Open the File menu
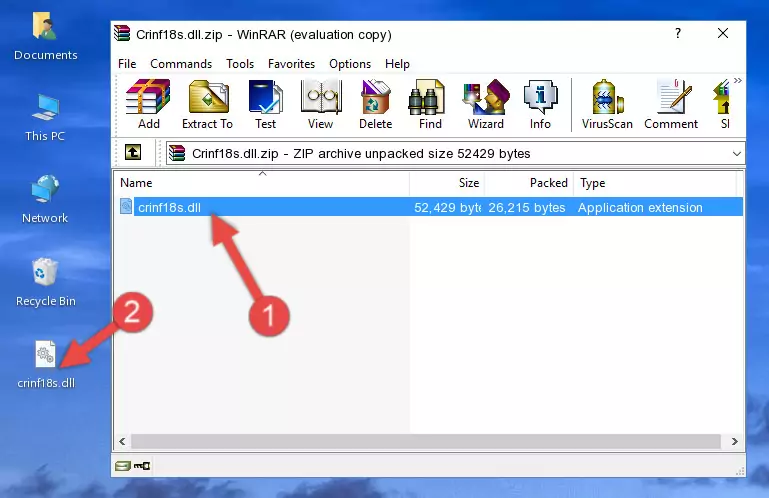The width and height of the screenshot is (769, 498). (127, 64)
